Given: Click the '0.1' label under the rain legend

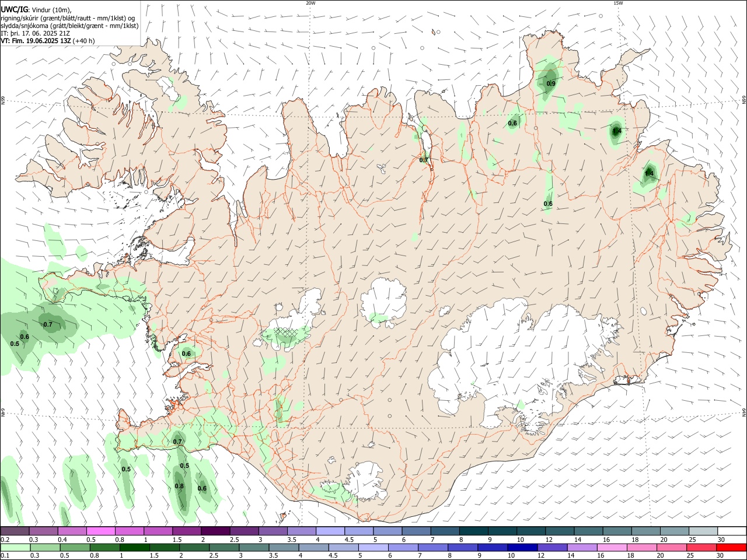Looking at the screenshot, I should 4,556.
